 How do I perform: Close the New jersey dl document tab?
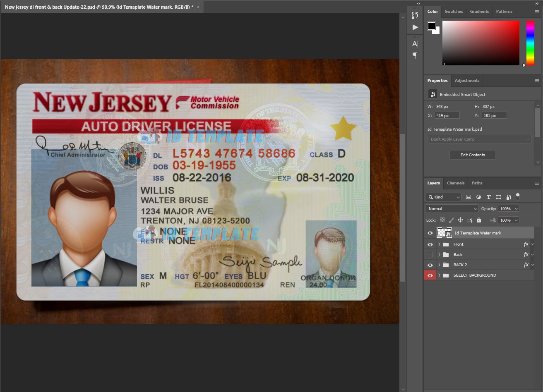coord(198,7)
